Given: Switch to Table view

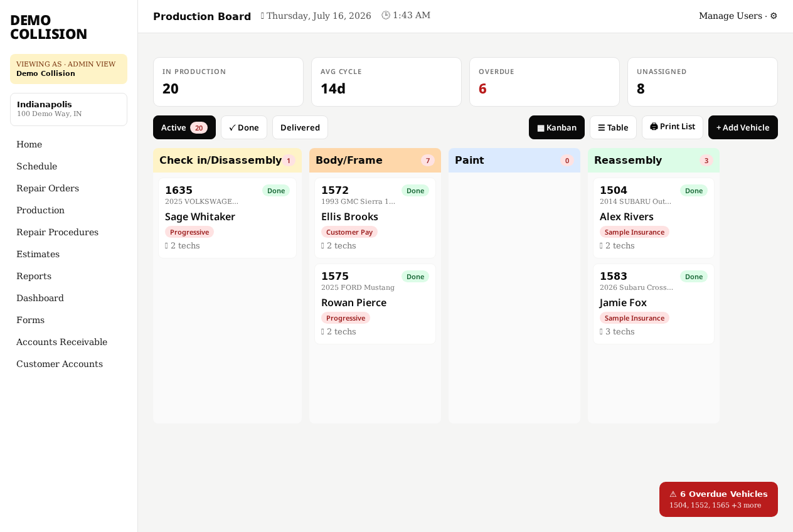Looking at the screenshot, I should click(x=613, y=127).
